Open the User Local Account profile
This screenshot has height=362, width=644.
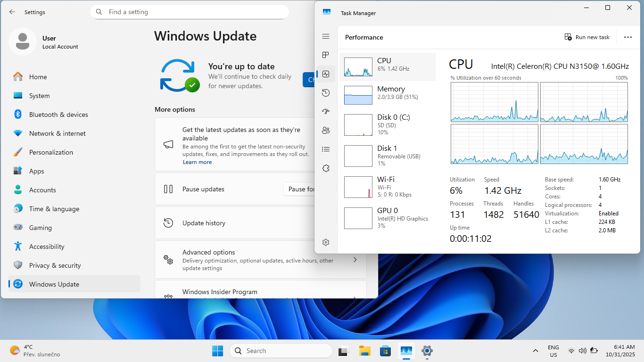pos(44,42)
